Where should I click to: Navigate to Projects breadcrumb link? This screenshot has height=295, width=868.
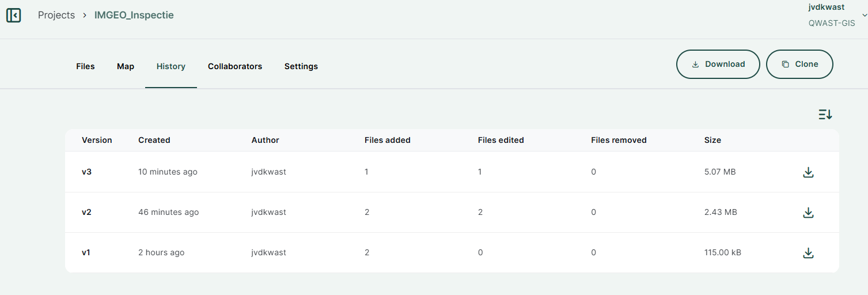click(x=56, y=15)
